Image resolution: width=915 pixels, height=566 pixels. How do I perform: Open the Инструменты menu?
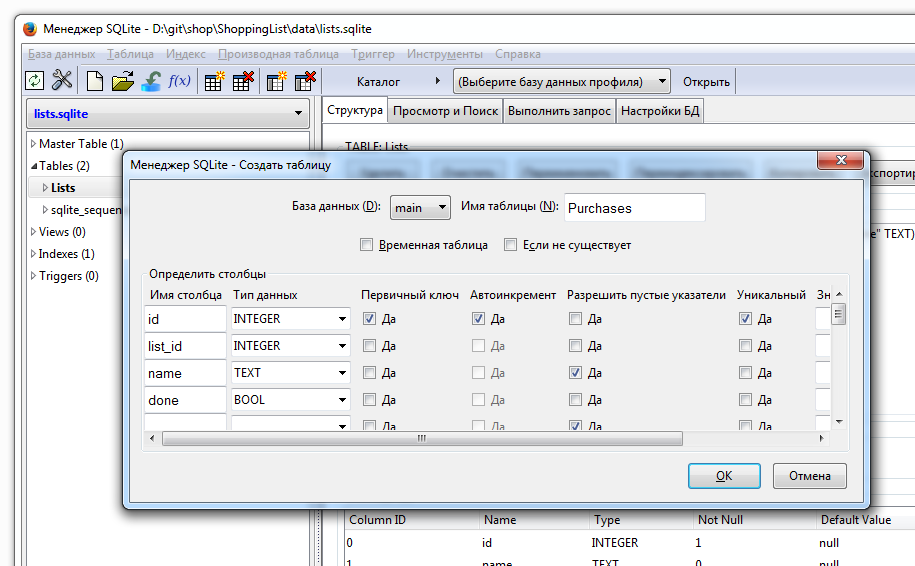pyautogui.click(x=445, y=54)
